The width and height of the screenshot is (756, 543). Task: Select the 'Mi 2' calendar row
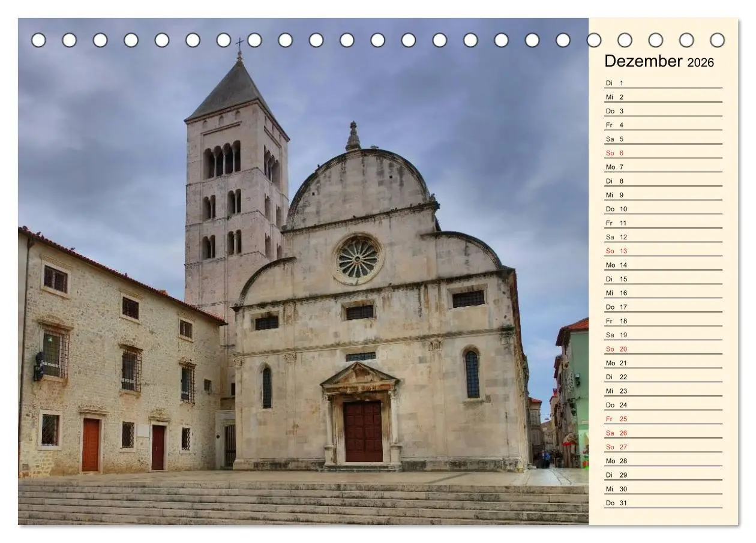(663, 97)
